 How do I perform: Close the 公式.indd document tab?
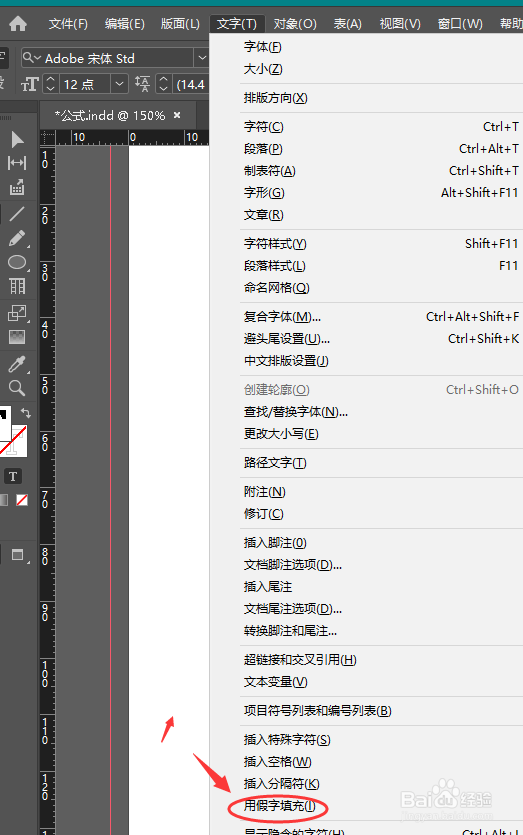coord(177,115)
